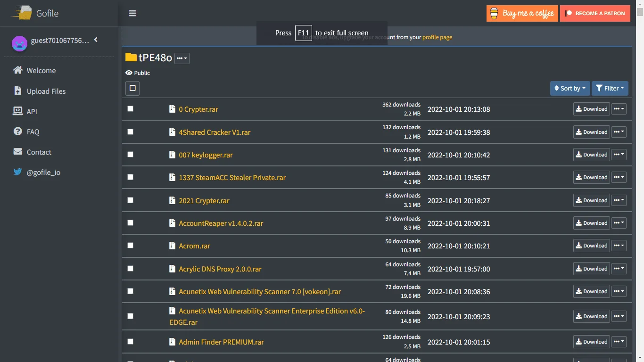The width and height of the screenshot is (644, 362).
Task: Click file icon beside Admin Finder PREMIUM
Action: coord(173,342)
